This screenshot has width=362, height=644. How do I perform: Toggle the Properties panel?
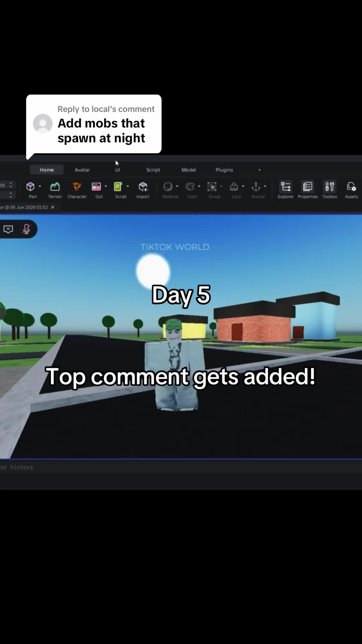(308, 190)
